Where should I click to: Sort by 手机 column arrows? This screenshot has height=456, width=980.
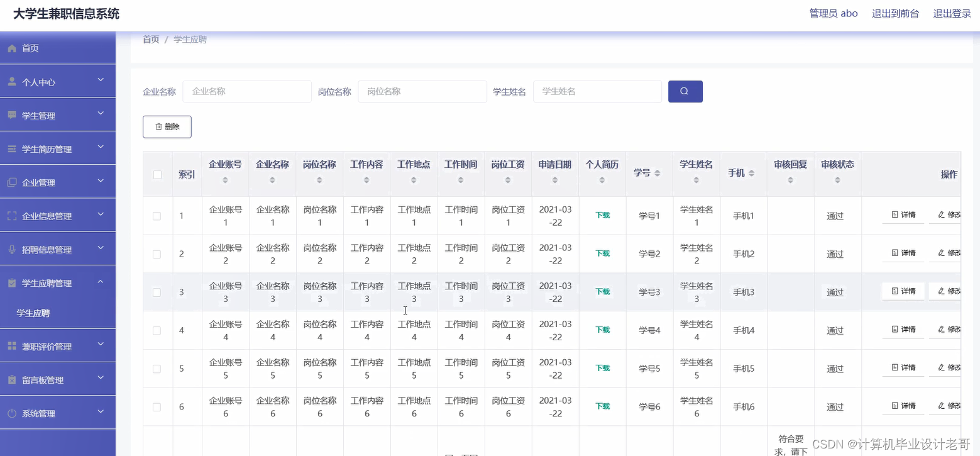tap(752, 173)
